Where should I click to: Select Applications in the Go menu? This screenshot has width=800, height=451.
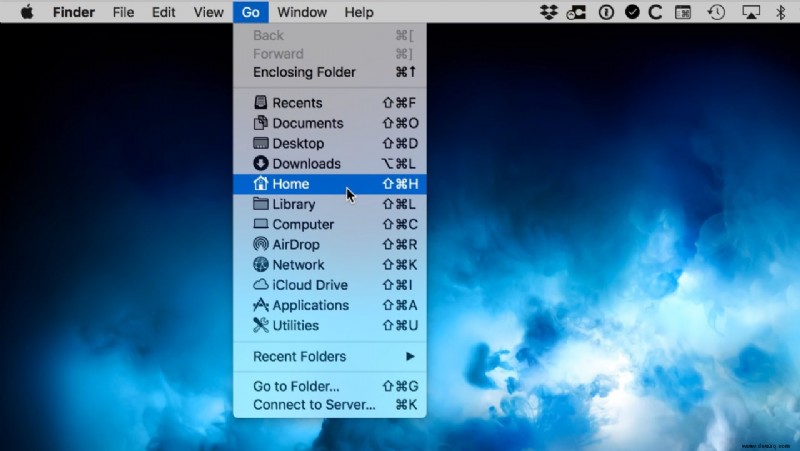(330, 305)
